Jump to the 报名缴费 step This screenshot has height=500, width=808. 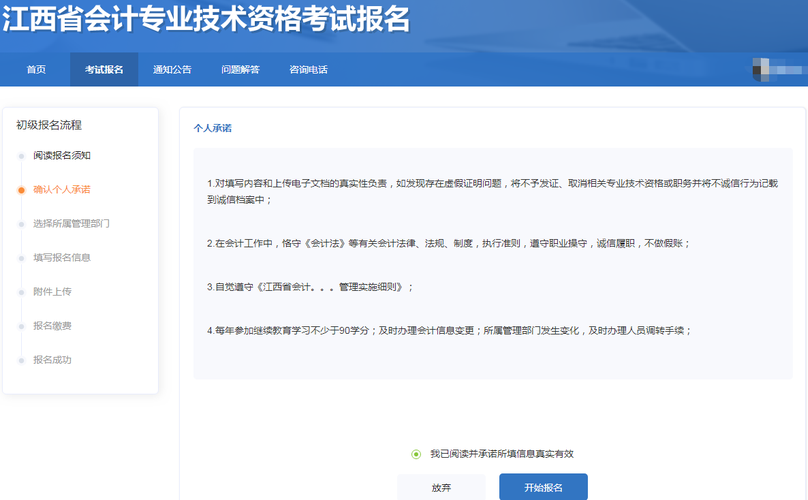point(52,325)
